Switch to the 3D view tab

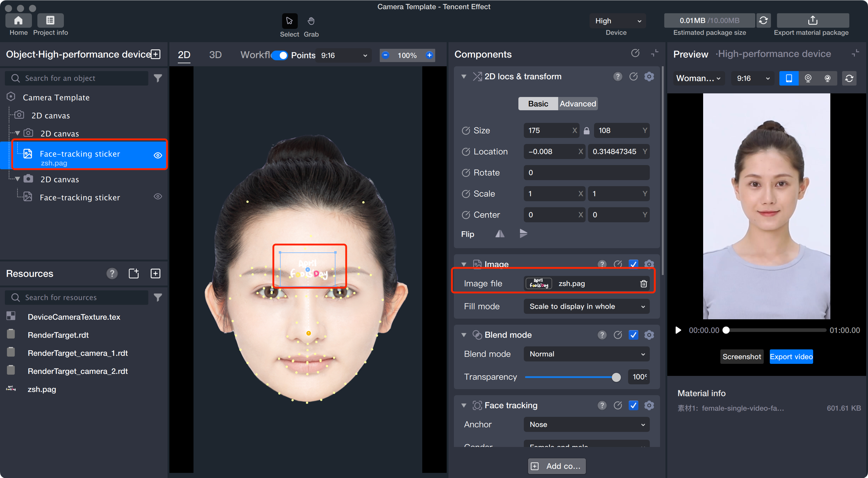click(x=215, y=55)
